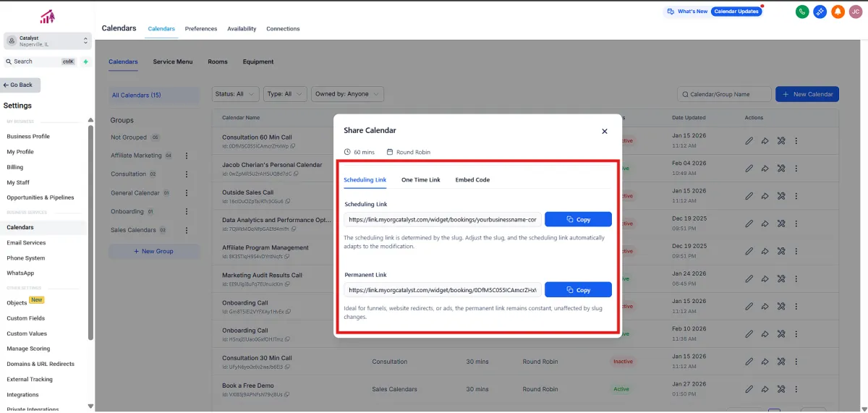Click the green phone dialer icon
The height and width of the screenshot is (413, 868).
(x=801, y=12)
